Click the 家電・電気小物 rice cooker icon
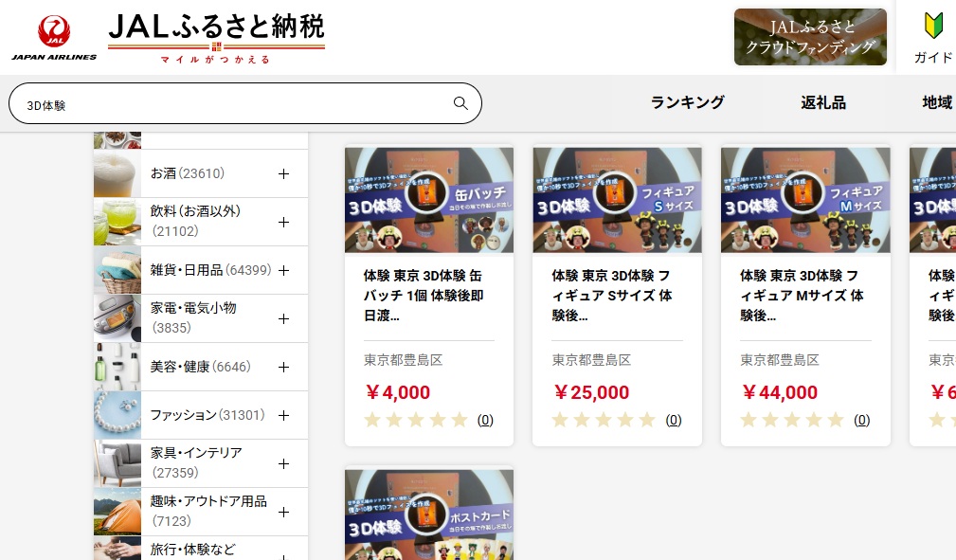 pyautogui.click(x=117, y=318)
